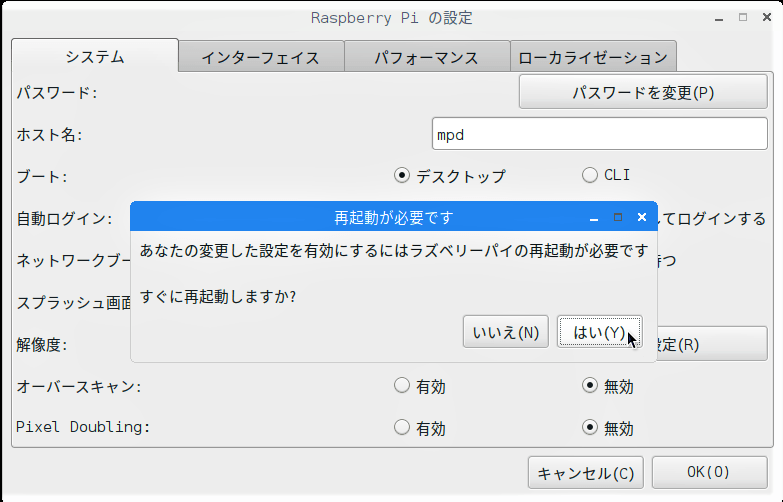783x502 pixels.
Task: Select 無効 for Pixel Doubling
Action: (590, 428)
